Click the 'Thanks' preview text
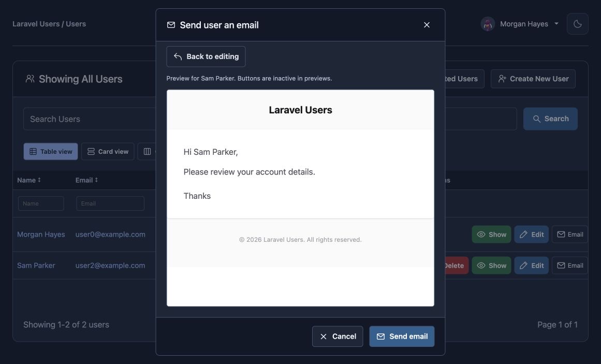This screenshot has width=601, height=364. tap(197, 196)
